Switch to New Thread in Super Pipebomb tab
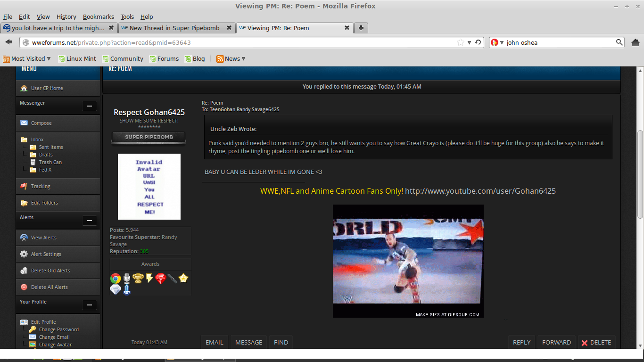644x362 pixels. [174, 28]
